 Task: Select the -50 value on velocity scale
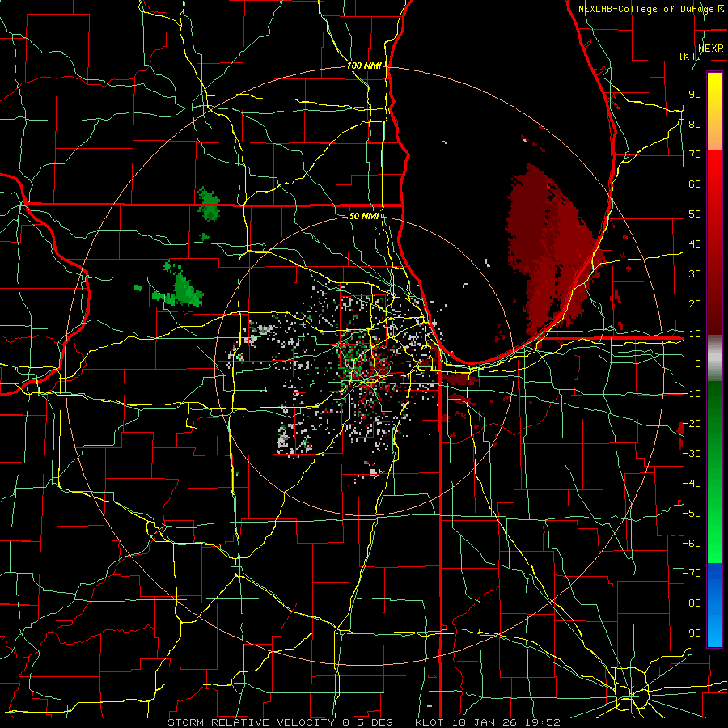tap(692, 513)
